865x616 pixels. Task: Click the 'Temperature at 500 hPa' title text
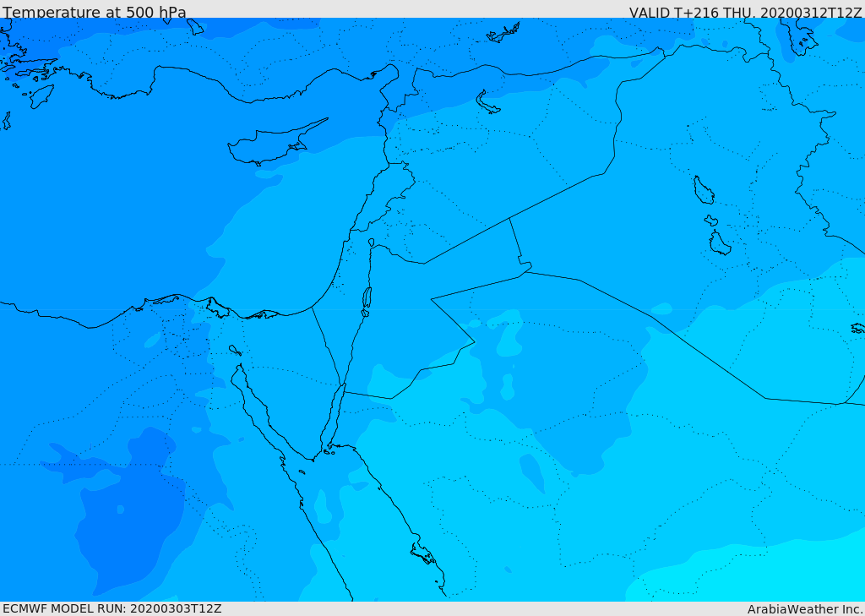95,12
